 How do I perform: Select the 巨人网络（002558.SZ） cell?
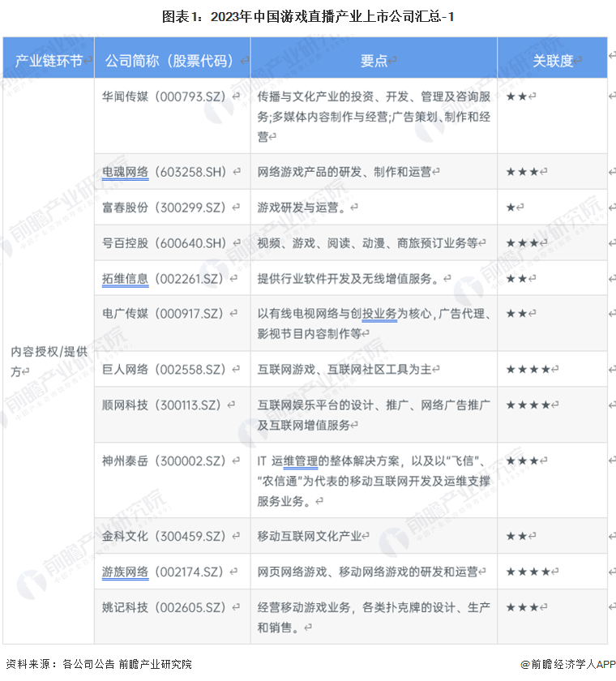point(173,369)
